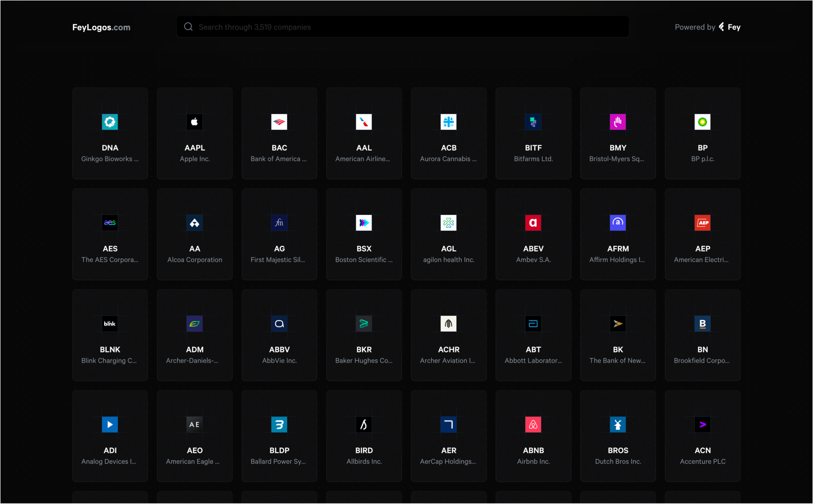Click the BITF ticker text
Viewport: 813px width, 504px height.
[534, 148]
